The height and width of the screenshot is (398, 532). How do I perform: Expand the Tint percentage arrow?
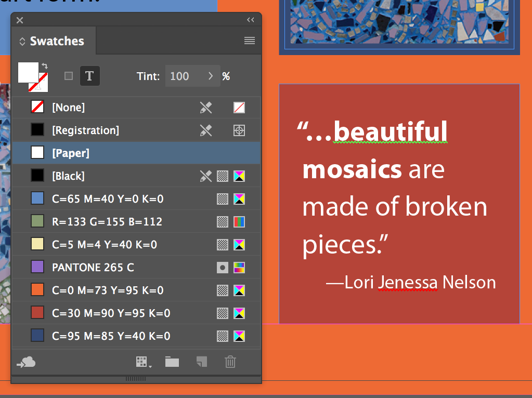pyautogui.click(x=211, y=76)
